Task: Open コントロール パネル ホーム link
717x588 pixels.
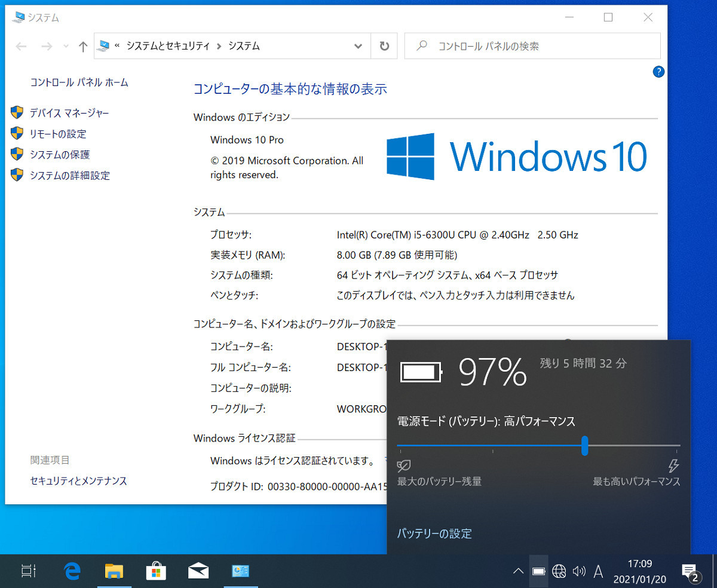Action: 79,82
